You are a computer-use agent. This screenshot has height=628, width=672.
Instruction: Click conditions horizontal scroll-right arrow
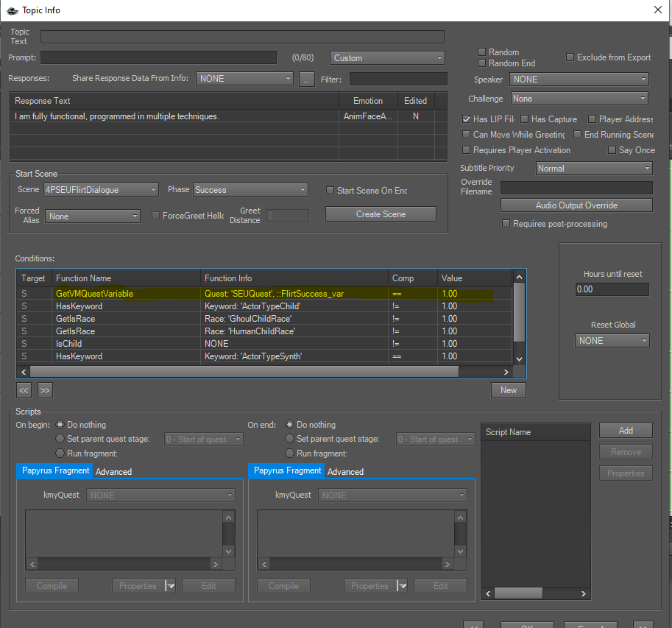point(506,372)
